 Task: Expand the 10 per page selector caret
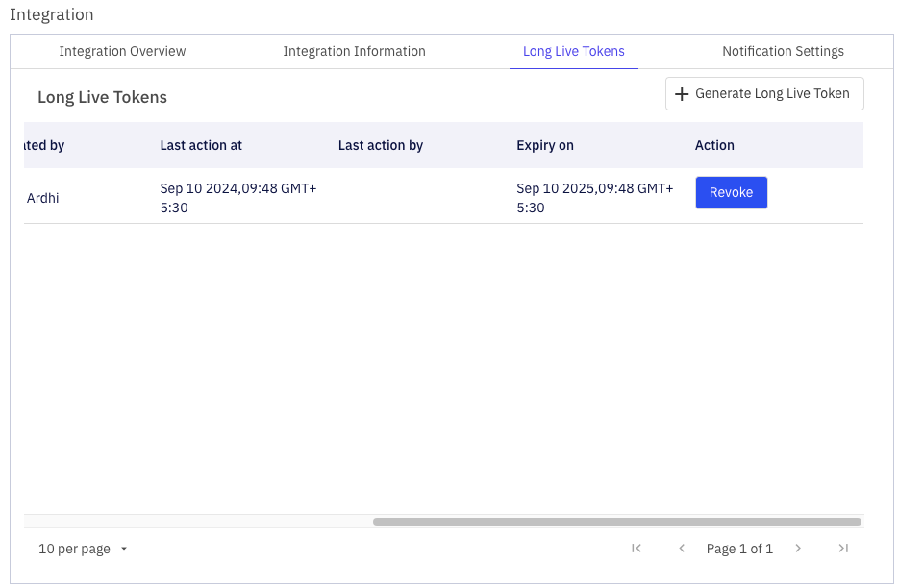(123, 549)
